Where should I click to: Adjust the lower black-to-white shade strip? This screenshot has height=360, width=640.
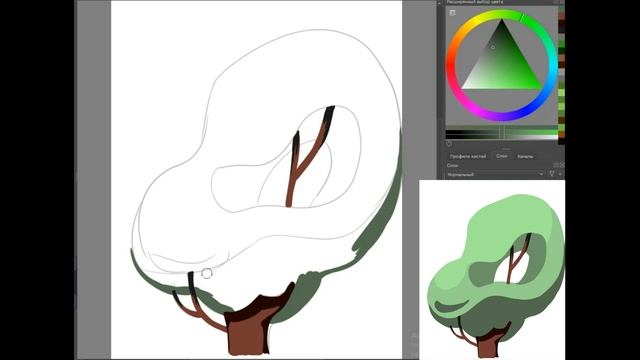[502, 138]
